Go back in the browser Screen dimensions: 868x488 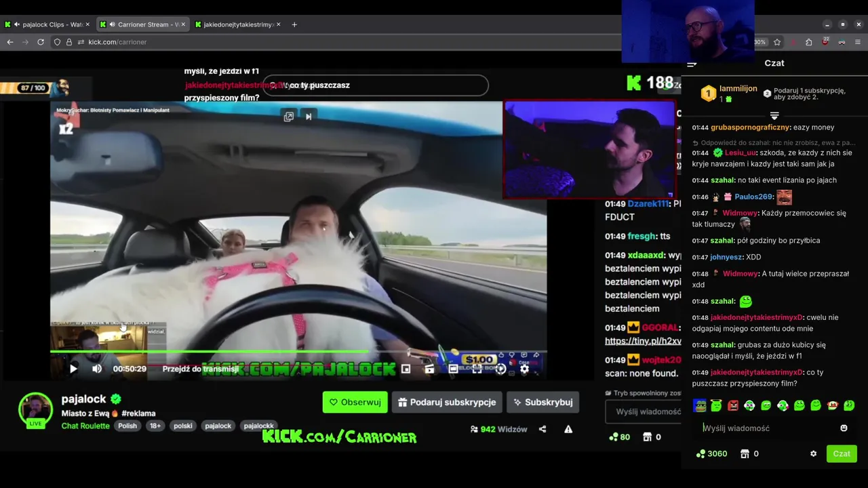pos(10,42)
